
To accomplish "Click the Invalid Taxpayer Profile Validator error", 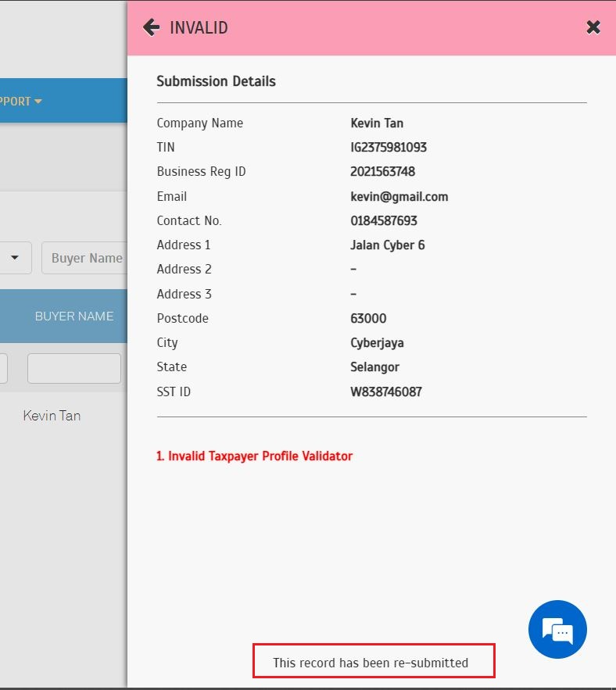I will 254,456.
